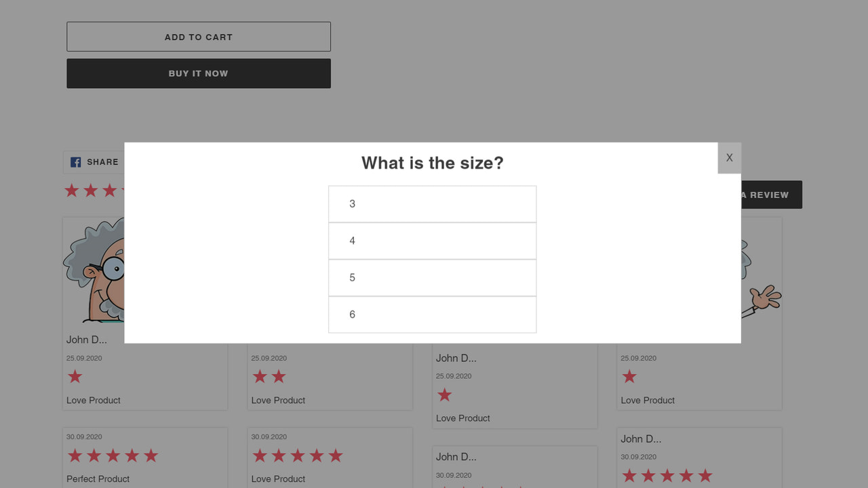Select size 3 in the popup
Screen dimensions: 868x488
click(432, 203)
